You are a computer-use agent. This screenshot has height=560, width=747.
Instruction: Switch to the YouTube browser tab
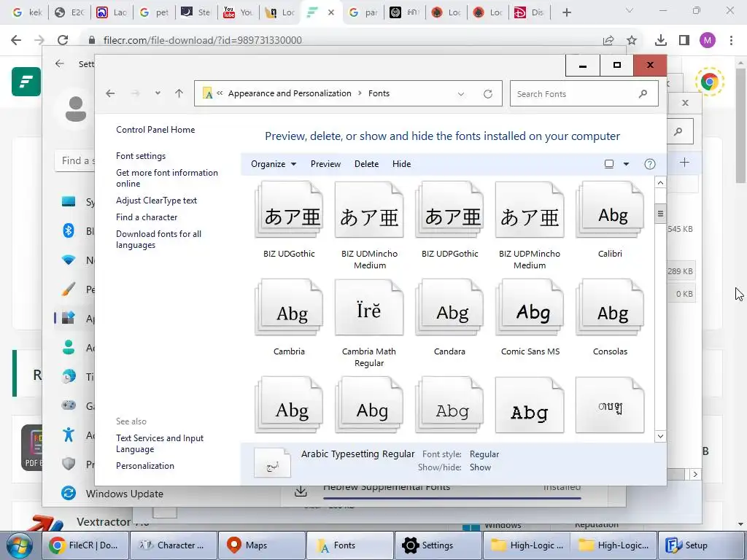click(x=239, y=12)
